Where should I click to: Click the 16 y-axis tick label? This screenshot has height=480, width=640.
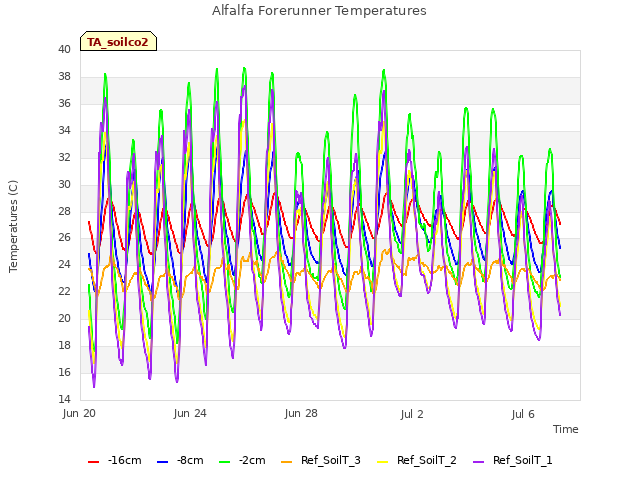click(x=64, y=372)
